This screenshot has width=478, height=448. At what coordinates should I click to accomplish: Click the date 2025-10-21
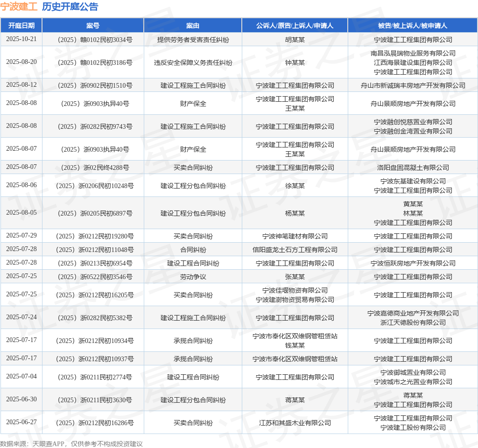click(x=21, y=39)
